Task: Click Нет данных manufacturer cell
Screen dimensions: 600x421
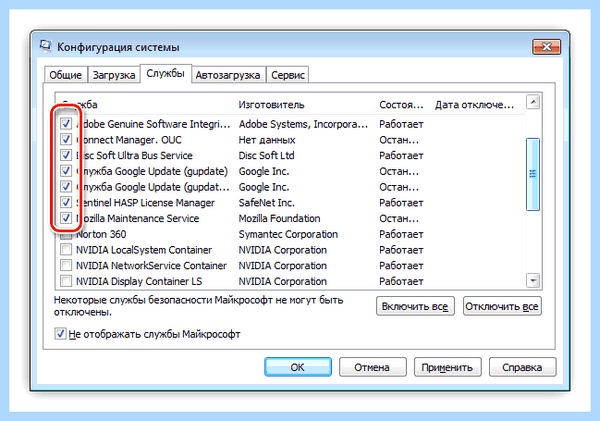Action: tap(267, 140)
